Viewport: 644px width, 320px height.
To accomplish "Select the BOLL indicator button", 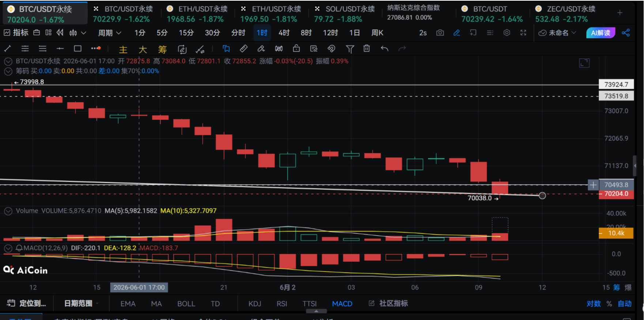I will coord(186,304).
